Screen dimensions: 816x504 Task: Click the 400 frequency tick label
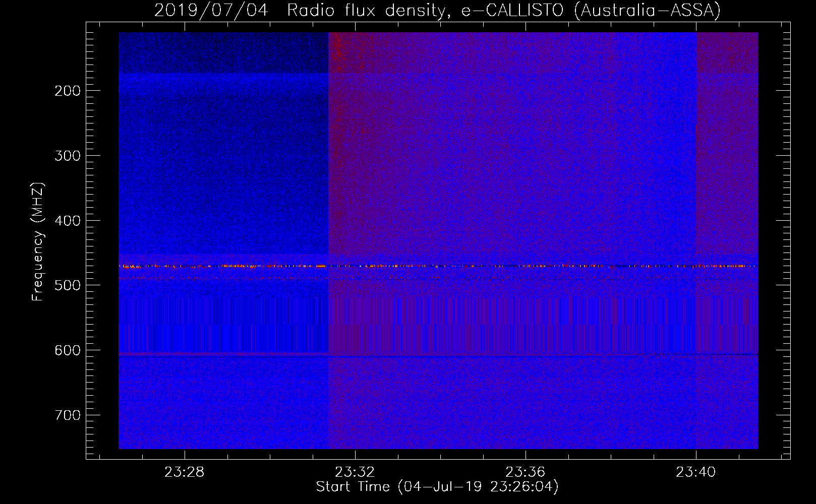[68, 221]
